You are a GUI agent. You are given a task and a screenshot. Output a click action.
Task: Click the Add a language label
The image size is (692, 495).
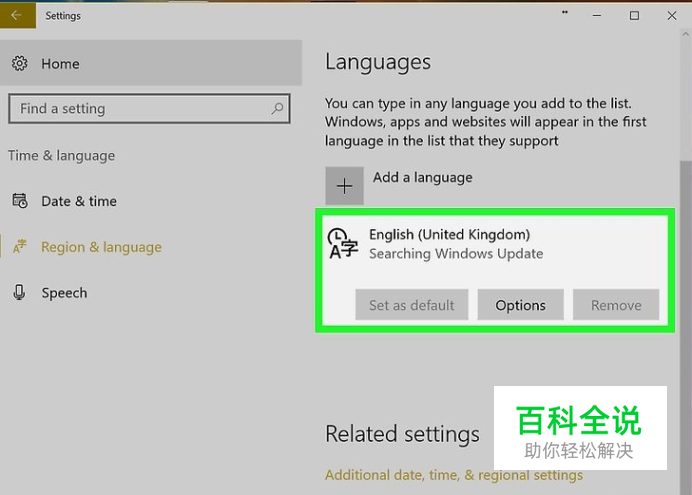click(x=422, y=177)
